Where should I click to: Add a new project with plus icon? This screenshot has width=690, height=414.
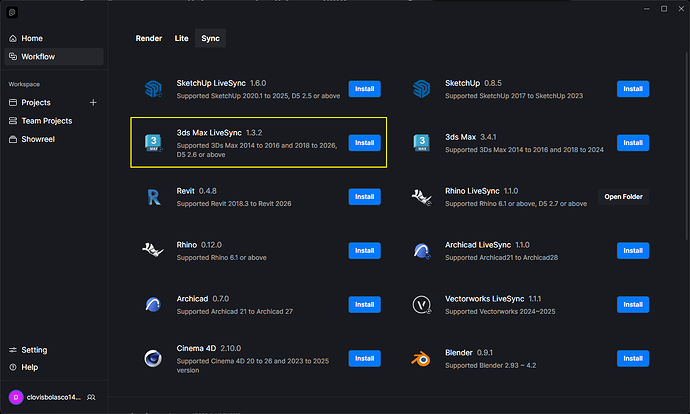click(x=93, y=103)
